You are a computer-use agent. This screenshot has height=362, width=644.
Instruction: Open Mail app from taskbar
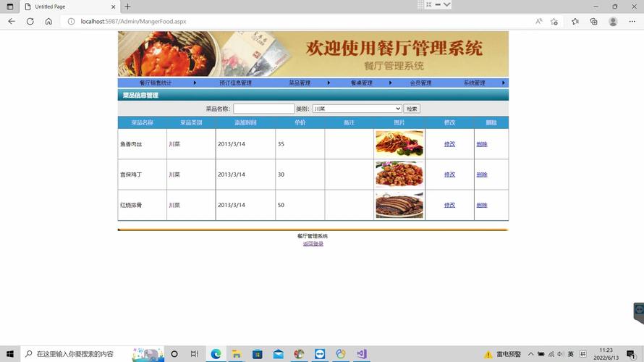coord(278,354)
